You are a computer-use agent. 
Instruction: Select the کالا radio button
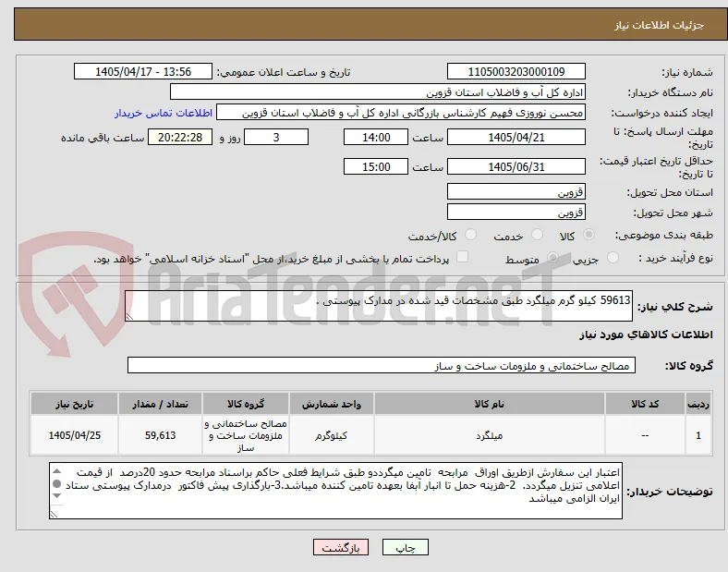pos(588,235)
